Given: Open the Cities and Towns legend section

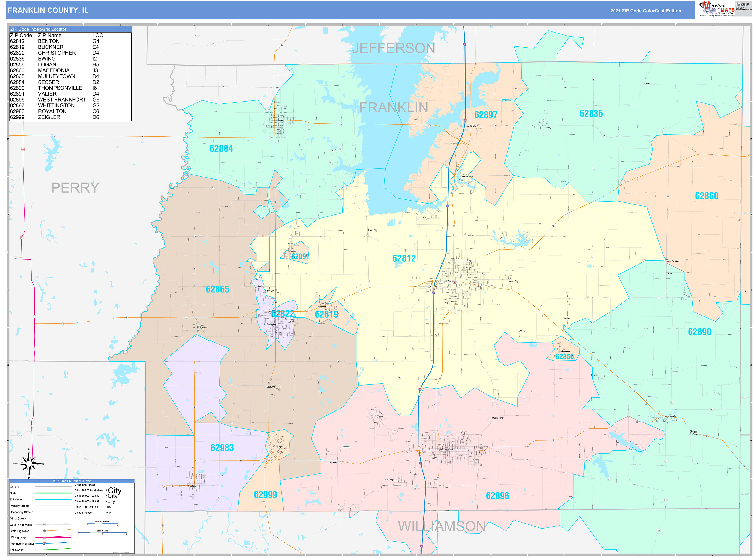Looking at the screenshot, I should pos(85,485).
